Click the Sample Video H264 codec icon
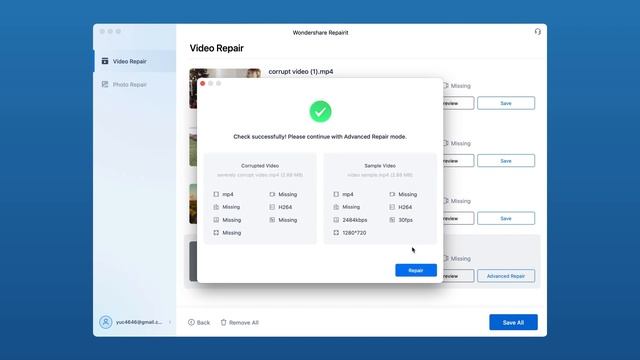This screenshot has height=360, width=640. click(x=392, y=207)
